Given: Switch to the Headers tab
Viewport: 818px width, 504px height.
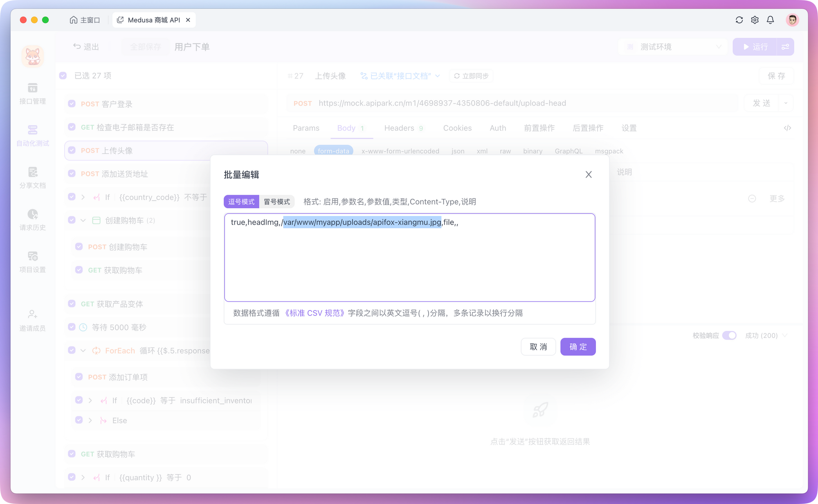Looking at the screenshot, I should pyautogui.click(x=399, y=128).
